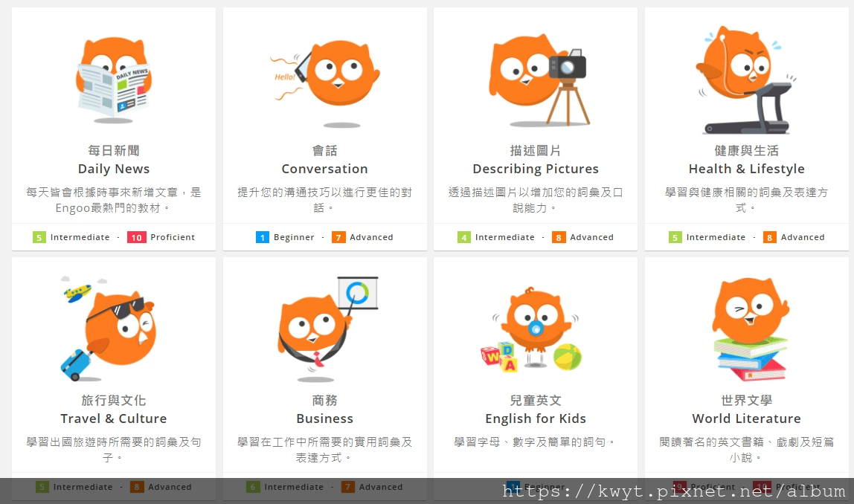
Task: Click the 7 badge under Business
Action: coord(347,487)
